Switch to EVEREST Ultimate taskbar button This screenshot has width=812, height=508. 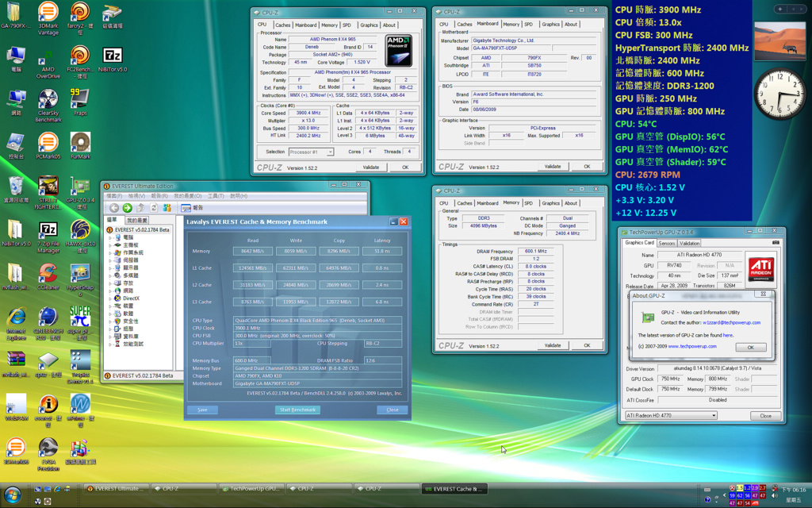(x=117, y=488)
